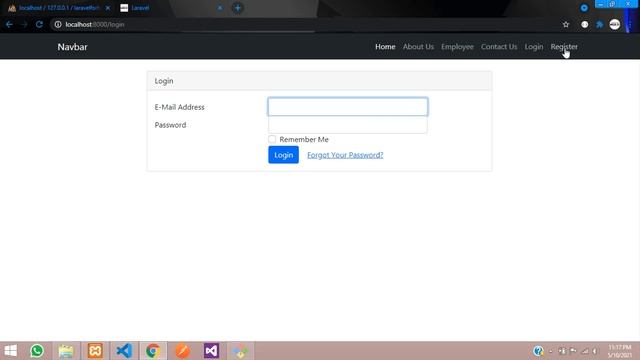Image resolution: width=640 pixels, height=360 pixels.
Task: Open XAMPP control panel from taskbar
Action: [x=95, y=351]
